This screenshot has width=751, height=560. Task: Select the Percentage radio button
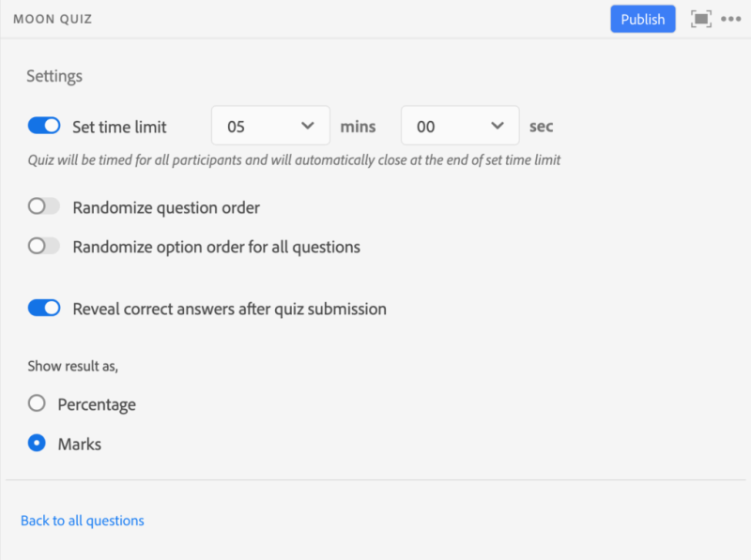pyautogui.click(x=37, y=403)
